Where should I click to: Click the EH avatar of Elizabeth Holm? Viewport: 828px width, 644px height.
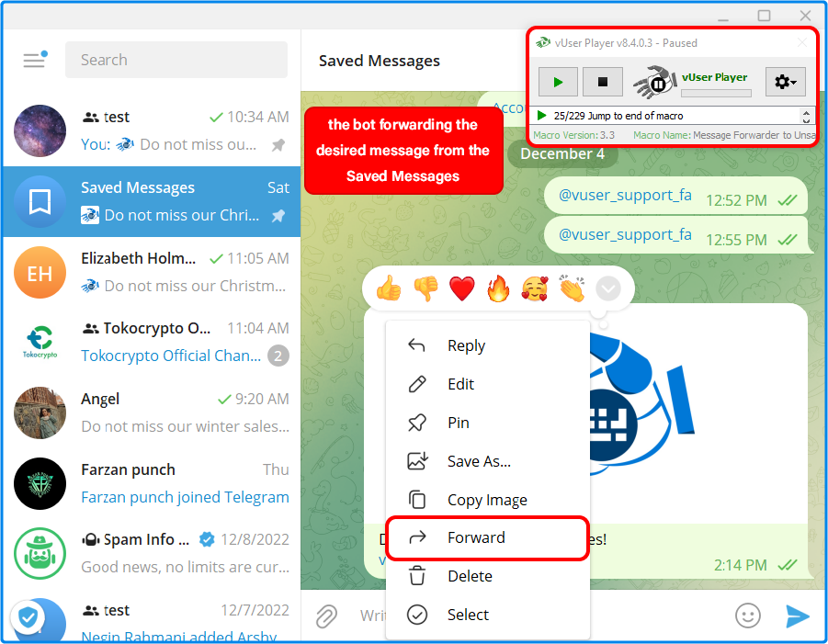(x=40, y=272)
